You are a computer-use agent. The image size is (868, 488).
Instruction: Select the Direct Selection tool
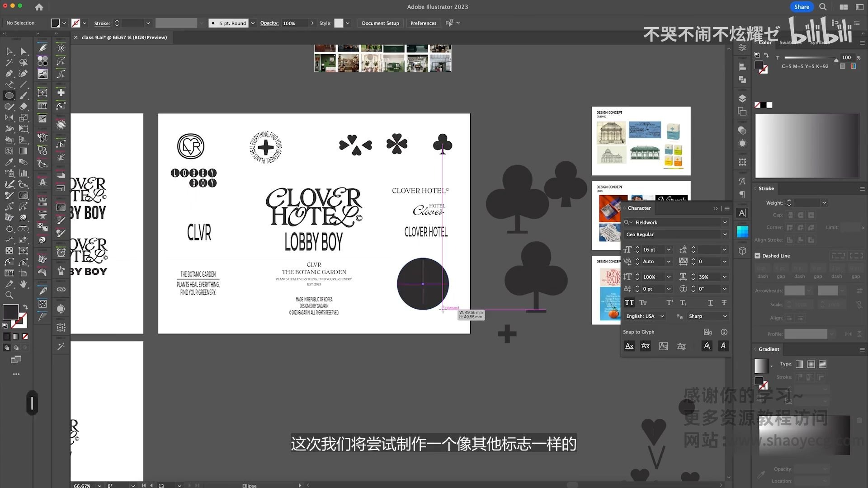[x=24, y=52]
